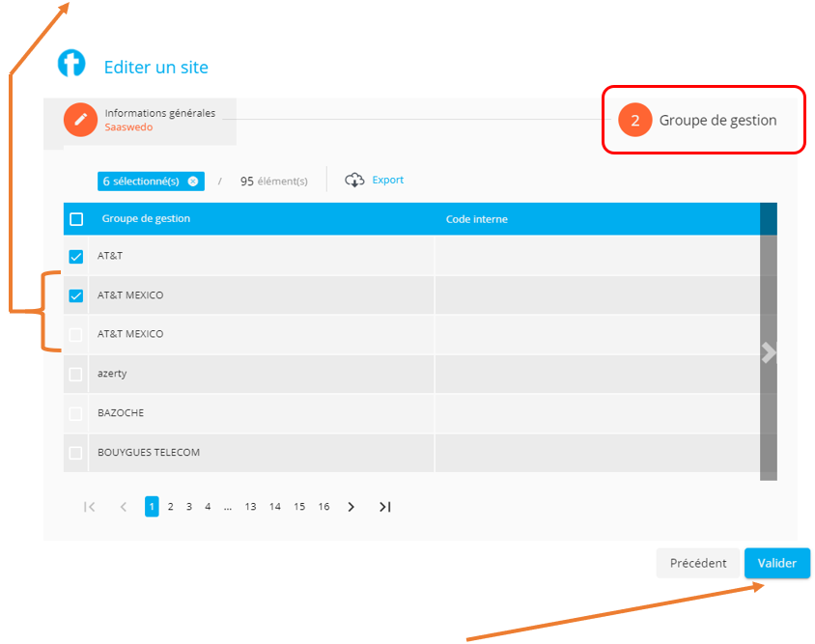This screenshot has width=815, height=644.
Task: Click the Valider button
Action: point(777,563)
